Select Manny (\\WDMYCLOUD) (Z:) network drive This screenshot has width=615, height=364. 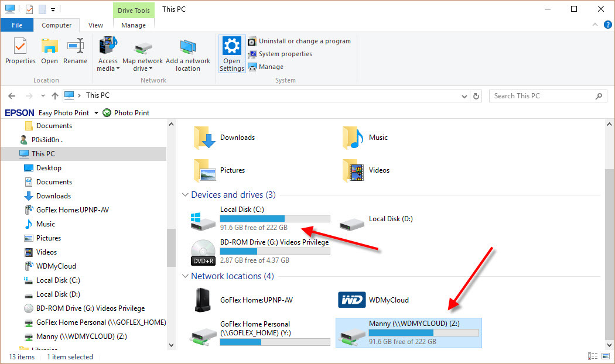tap(409, 332)
